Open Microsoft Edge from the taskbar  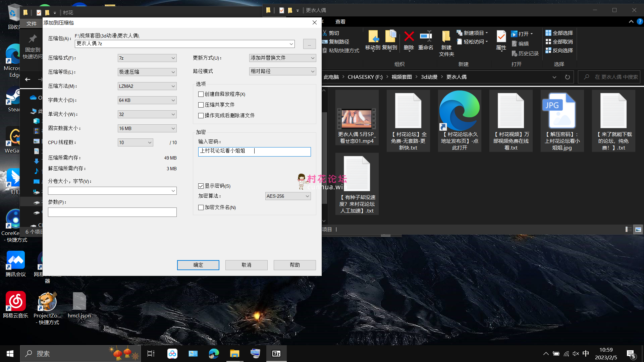214,354
